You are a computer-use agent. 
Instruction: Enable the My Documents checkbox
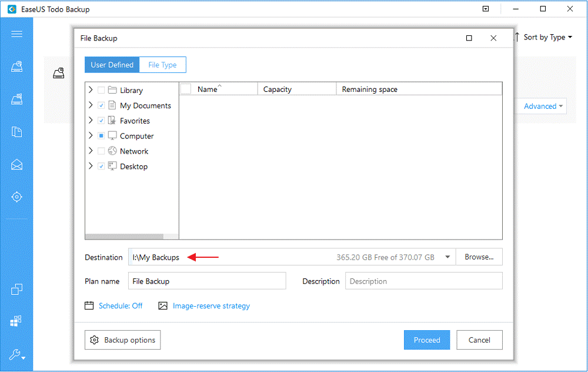click(x=101, y=105)
